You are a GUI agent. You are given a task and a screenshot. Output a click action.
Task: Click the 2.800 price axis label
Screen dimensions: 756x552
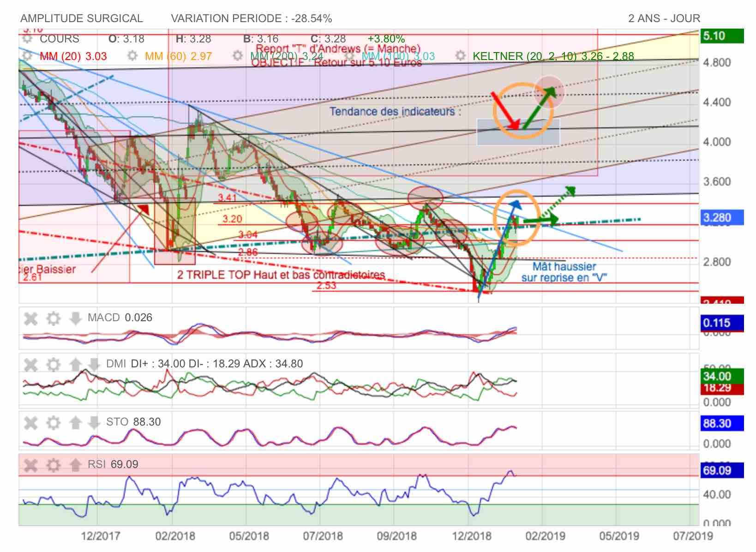click(x=717, y=262)
